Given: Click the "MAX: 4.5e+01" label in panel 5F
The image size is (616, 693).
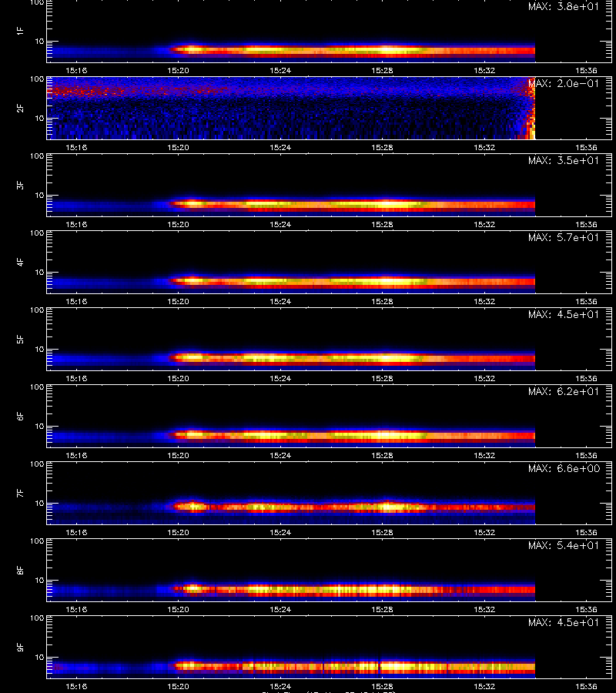Looking at the screenshot, I should [x=564, y=314].
